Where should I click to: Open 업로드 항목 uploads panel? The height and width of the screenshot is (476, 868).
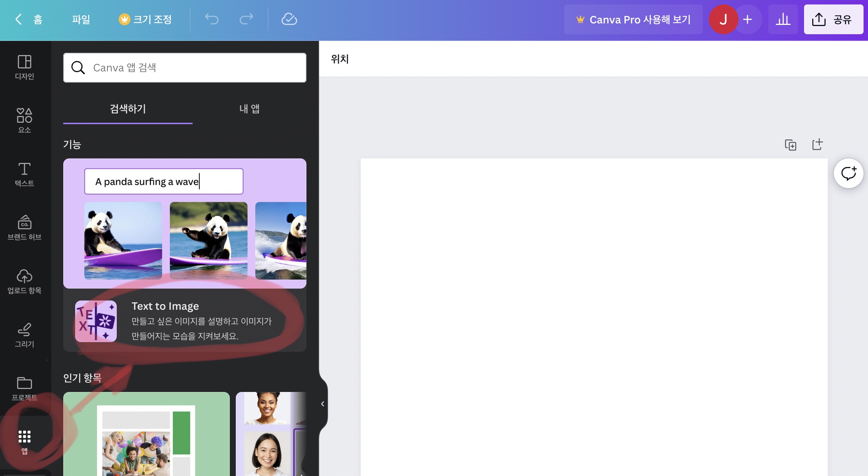click(25, 281)
